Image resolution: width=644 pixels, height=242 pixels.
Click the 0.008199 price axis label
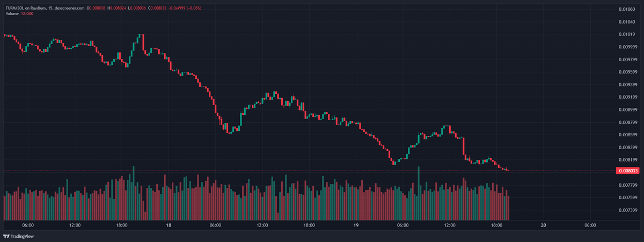coord(627,160)
